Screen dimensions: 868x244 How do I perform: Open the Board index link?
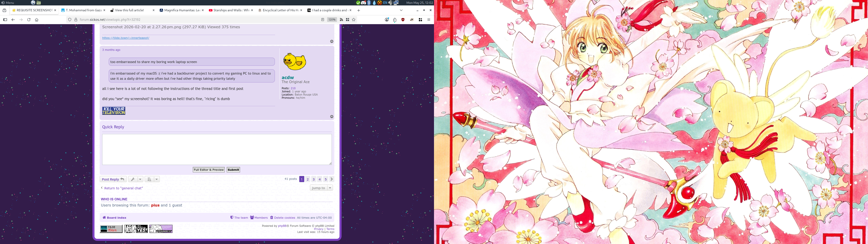click(115, 218)
